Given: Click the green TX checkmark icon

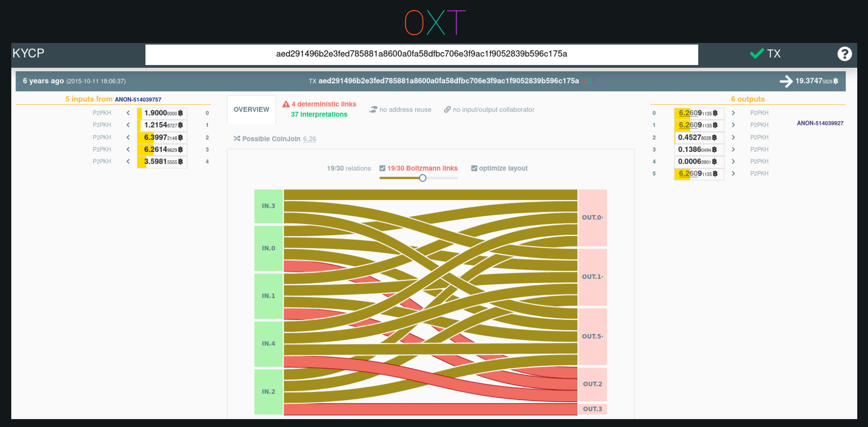Looking at the screenshot, I should (x=756, y=53).
